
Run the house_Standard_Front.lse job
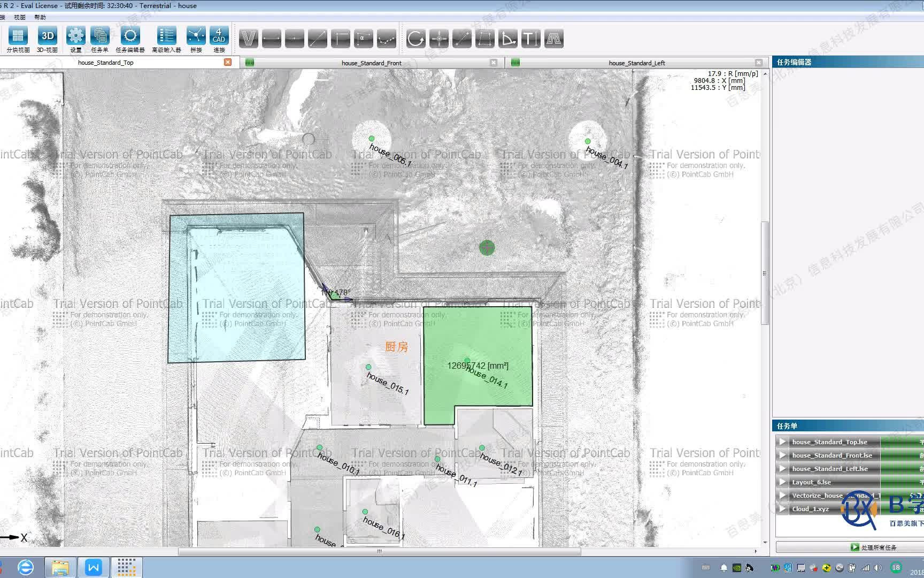(782, 455)
